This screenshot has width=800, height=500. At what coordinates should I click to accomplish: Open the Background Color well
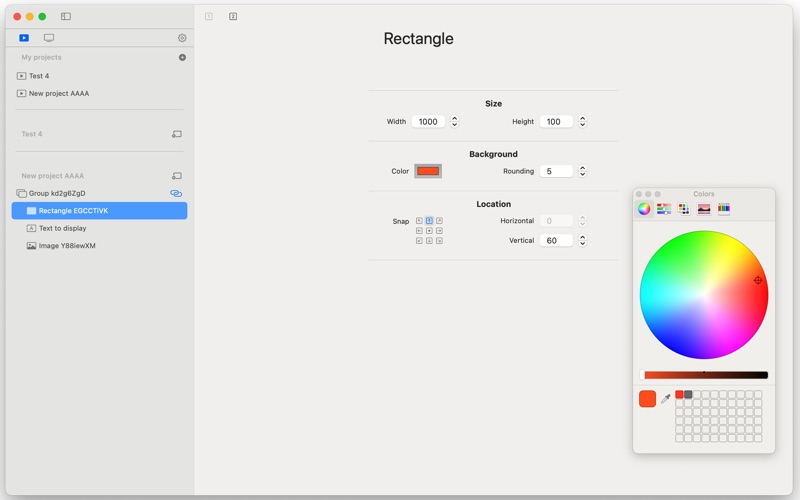[x=428, y=171]
